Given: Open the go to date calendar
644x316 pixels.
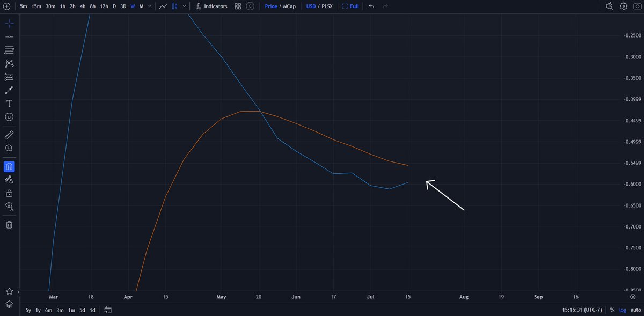Looking at the screenshot, I should coord(108,310).
